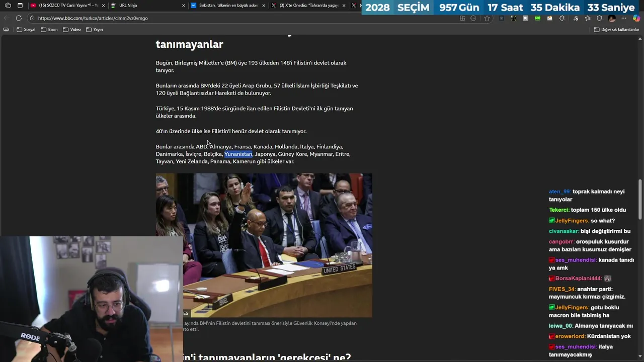
Task: Click chat username leiwa_00
Action: coord(561,326)
